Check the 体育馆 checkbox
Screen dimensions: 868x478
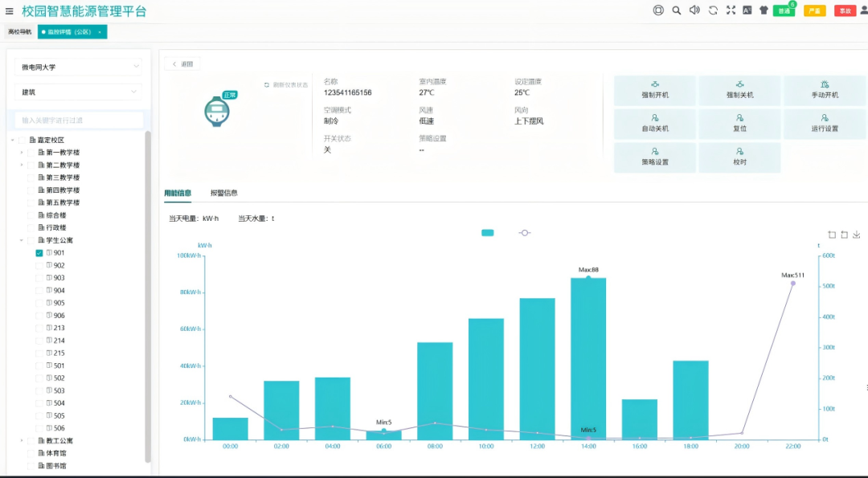pyautogui.click(x=31, y=453)
